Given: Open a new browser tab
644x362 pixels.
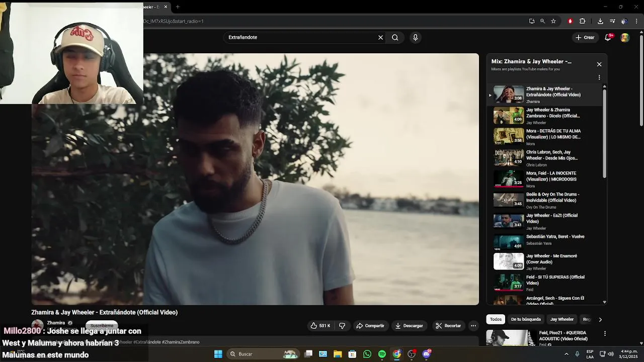Looking at the screenshot, I should (178, 7).
